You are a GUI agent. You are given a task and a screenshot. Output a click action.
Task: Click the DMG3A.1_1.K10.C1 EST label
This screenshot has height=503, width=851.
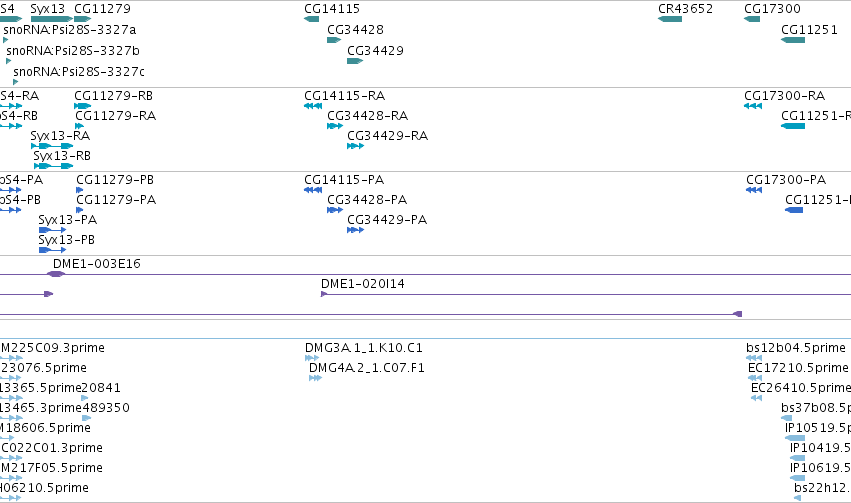pyautogui.click(x=364, y=348)
